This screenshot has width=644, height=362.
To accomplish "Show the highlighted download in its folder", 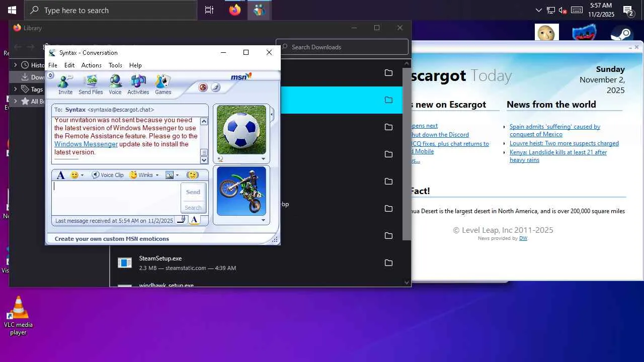I will (x=388, y=100).
